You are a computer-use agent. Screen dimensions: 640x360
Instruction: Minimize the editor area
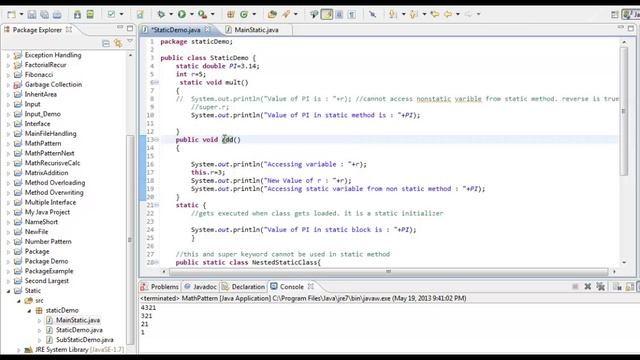[621, 28]
